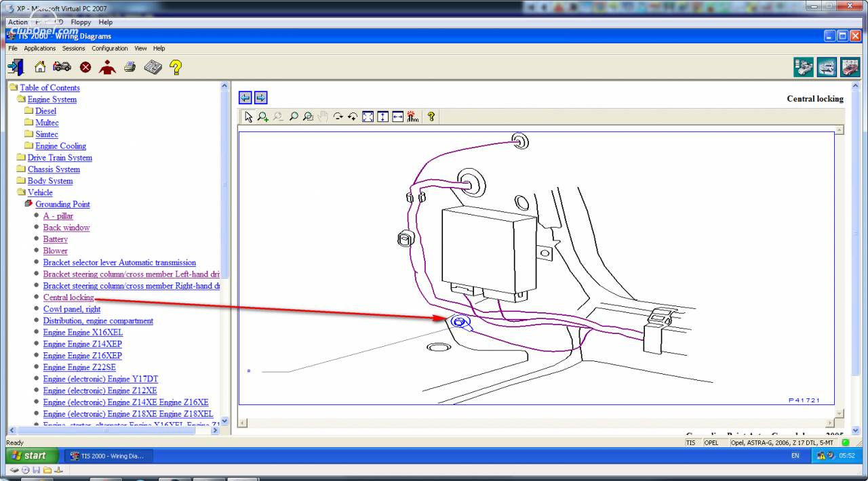Click the white car on lift icon
This screenshot has height=481, width=868.
click(827, 67)
